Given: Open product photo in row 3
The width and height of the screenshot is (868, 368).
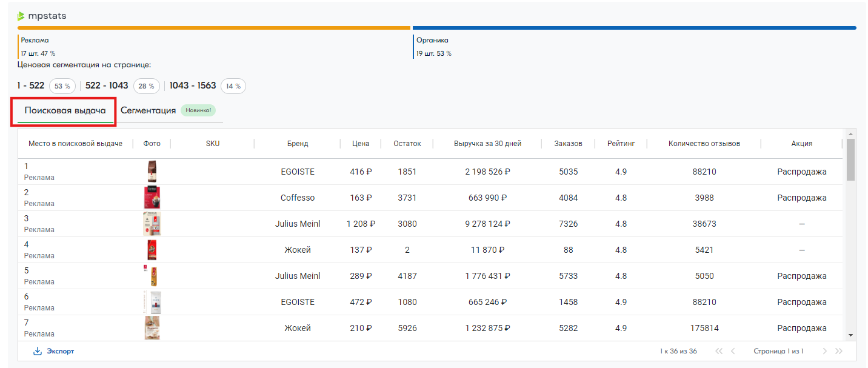Looking at the screenshot, I should tap(152, 224).
